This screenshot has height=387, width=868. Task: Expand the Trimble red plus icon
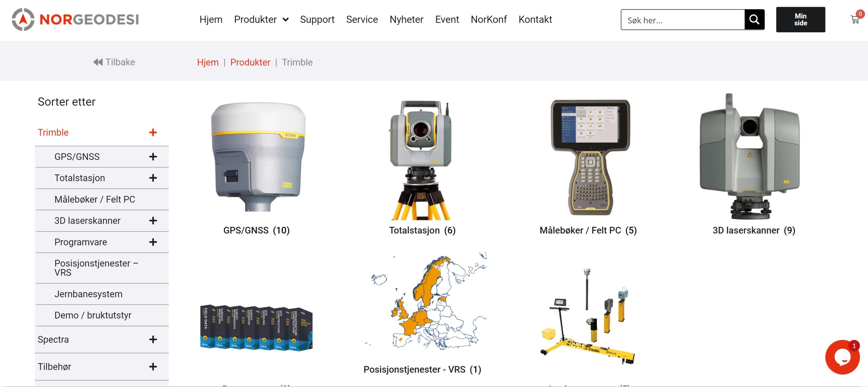click(153, 132)
